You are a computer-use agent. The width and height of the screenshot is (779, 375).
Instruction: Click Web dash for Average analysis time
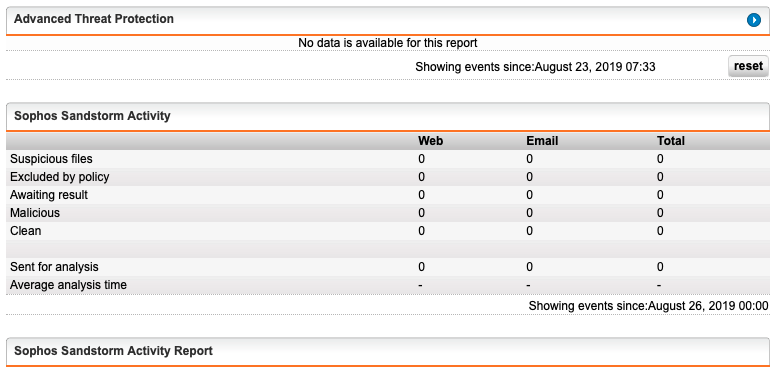[x=420, y=285]
